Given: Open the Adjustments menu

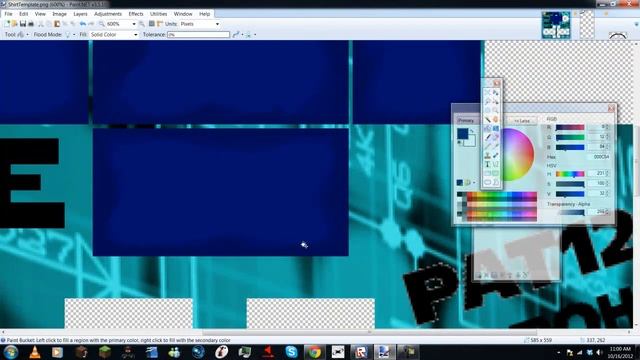Looking at the screenshot, I should click(108, 14).
